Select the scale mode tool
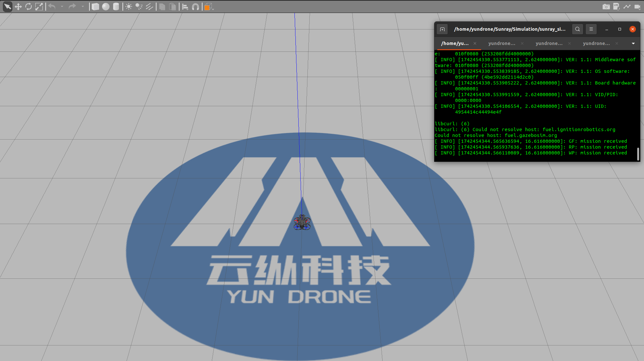 pyautogui.click(x=39, y=6)
